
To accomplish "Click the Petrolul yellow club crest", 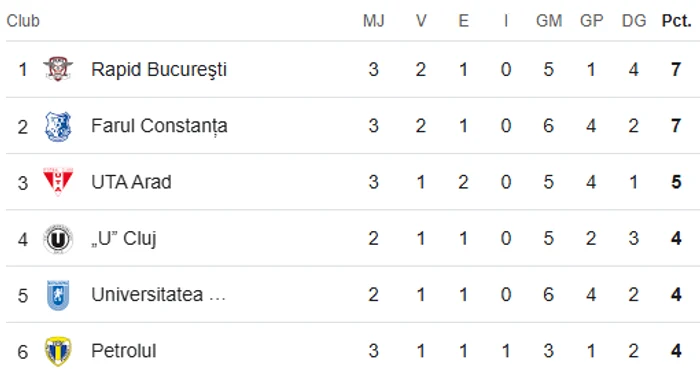I will click(x=58, y=351).
